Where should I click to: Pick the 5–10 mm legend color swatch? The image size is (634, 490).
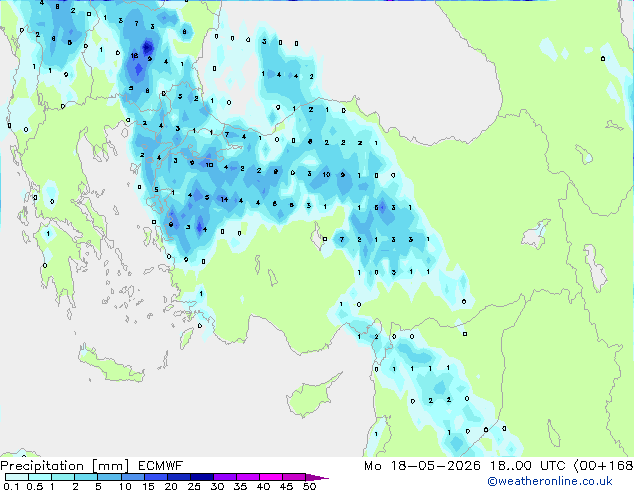click(x=109, y=477)
